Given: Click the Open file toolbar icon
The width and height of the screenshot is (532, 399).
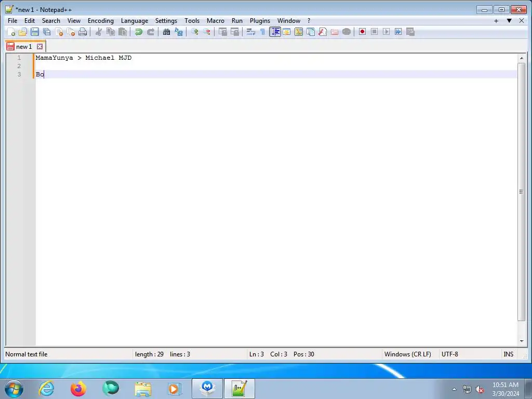Looking at the screenshot, I should [23, 32].
